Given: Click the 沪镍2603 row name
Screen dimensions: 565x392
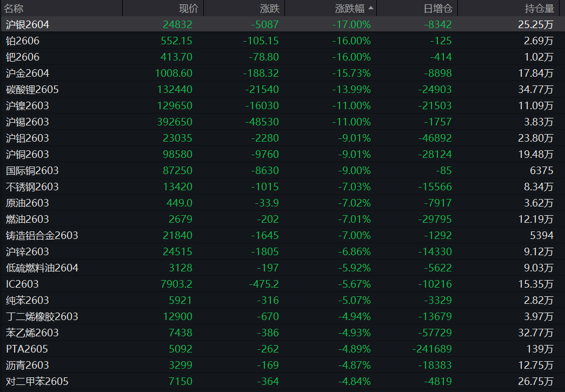Looking at the screenshot, I should tap(27, 105).
